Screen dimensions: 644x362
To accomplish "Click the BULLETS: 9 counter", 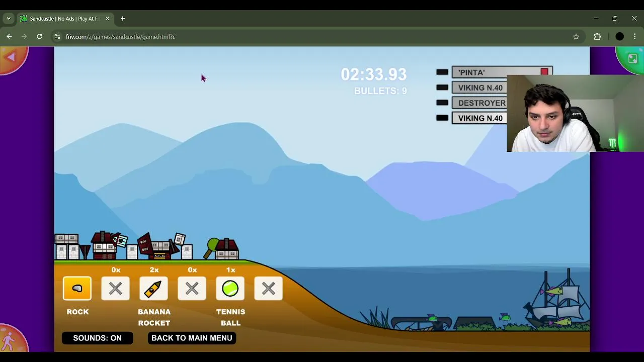I will 380,91.
